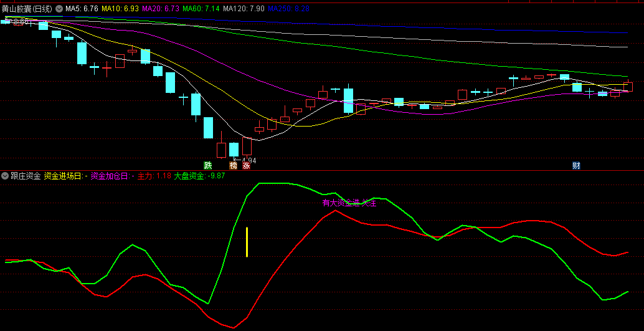Click the 有大资金进,关注 annotation text

pyautogui.click(x=349, y=203)
